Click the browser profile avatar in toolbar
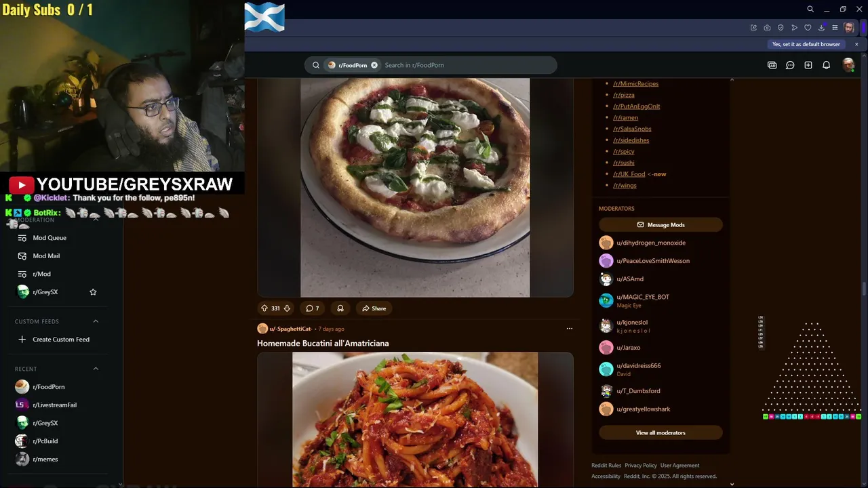Image resolution: width=868 pixels, height=488 pixels. (x=849, y=28)
